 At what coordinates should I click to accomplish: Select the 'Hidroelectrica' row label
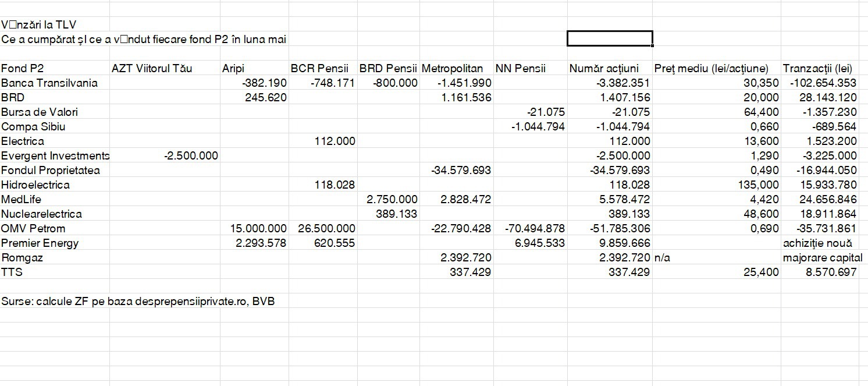click(35, 185)
